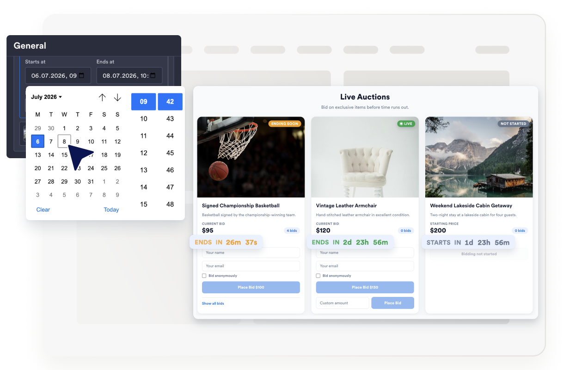The width and height of the screenshot is (588, 370).
Task: Click the LIVE badge on armchair card
Action: tap(406, 123)
